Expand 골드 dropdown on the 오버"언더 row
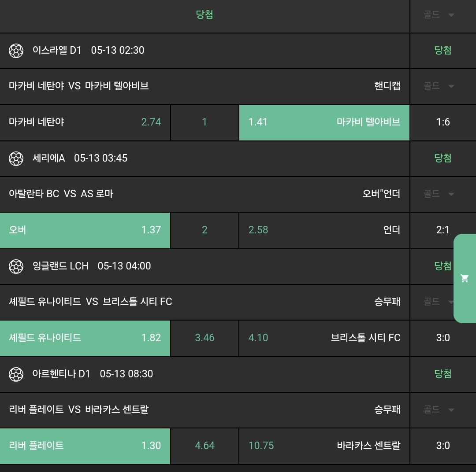This screenshot has height=472, width=476. click(x=439, y=194)
